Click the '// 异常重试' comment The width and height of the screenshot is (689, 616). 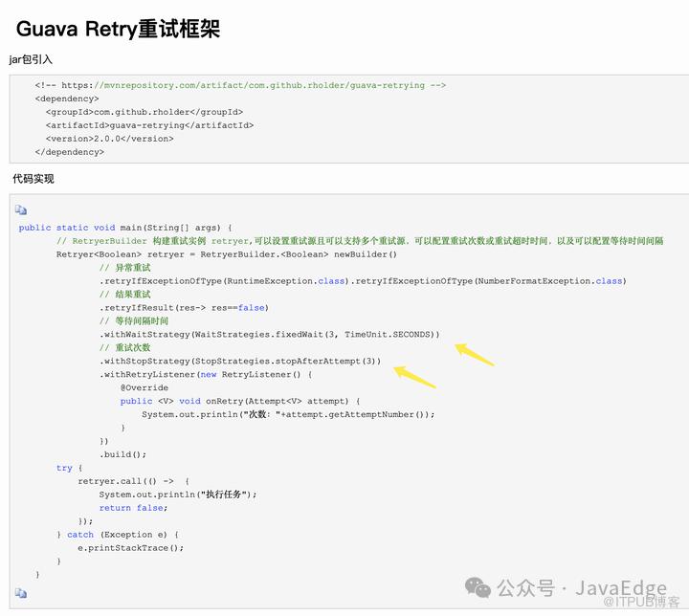[124, 268]
